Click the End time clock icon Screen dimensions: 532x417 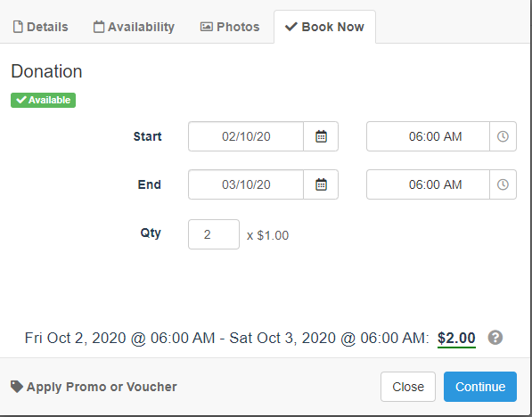tap(503, 184)
